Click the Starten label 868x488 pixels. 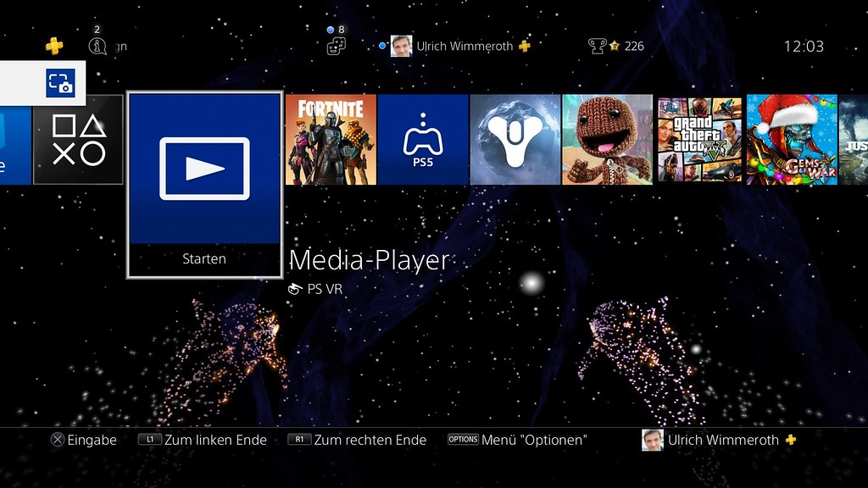(x=204, y=259)
